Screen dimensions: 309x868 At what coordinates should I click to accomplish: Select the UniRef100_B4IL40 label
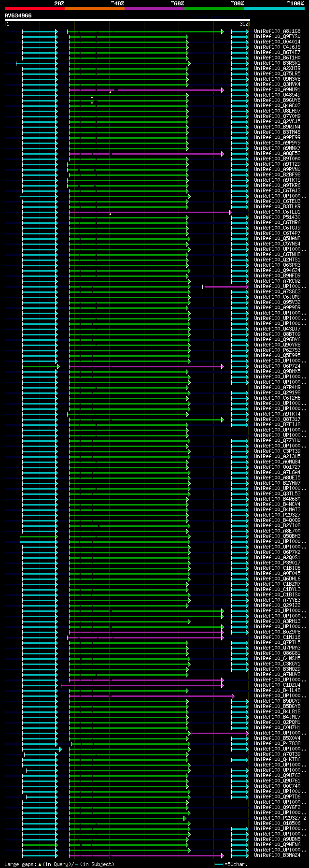tap(277, 691)
